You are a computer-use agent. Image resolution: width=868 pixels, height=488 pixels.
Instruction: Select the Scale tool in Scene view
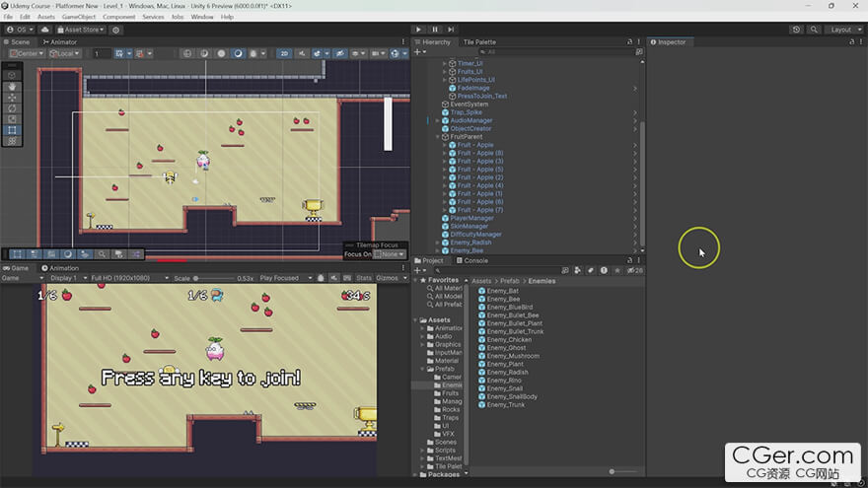[x=12, y=119]
